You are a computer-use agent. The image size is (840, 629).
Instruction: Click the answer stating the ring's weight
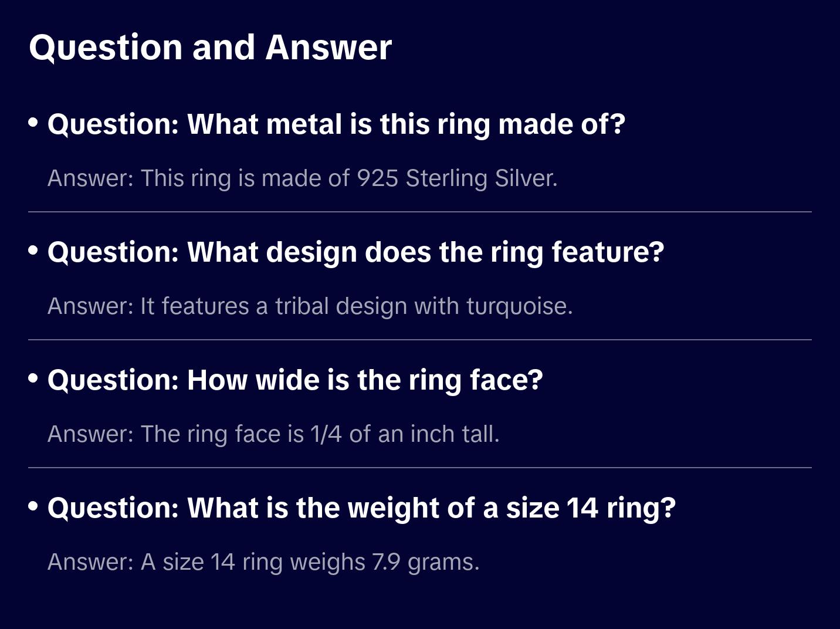(263, 562)
